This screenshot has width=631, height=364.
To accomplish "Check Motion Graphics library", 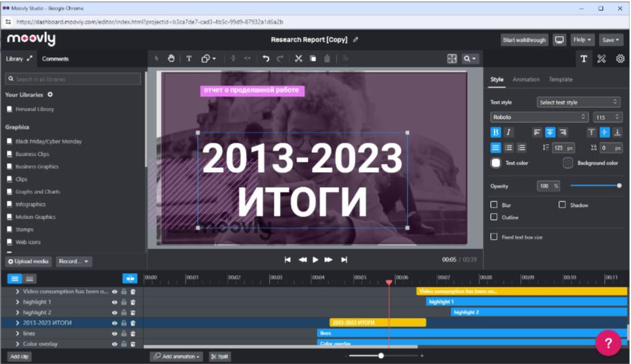I will [x=10, y=216].
